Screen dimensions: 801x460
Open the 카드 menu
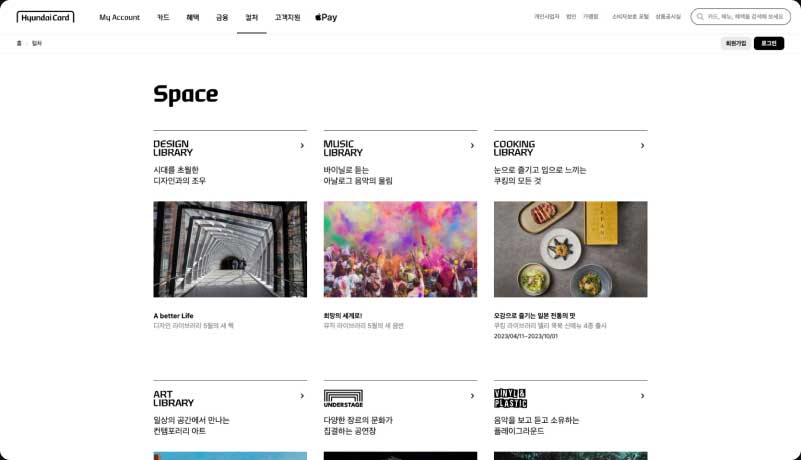tap(163, 17)
